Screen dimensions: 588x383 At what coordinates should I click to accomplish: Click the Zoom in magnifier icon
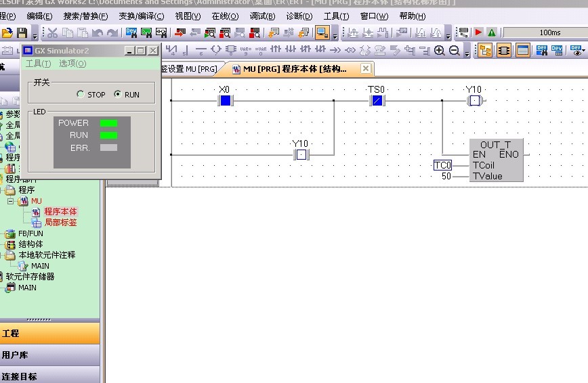pos(440,50)
